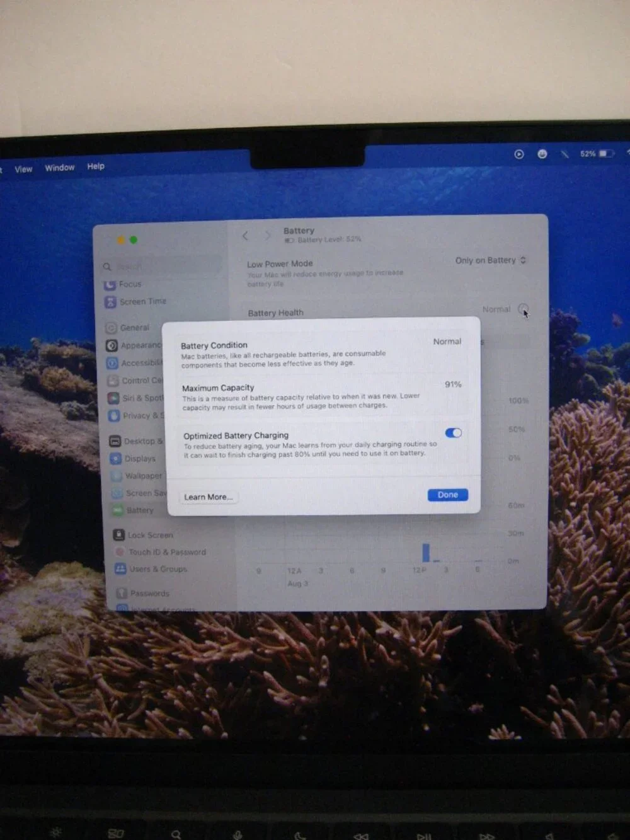630x840 pixels.
Task: Click the Done button
Action: pyautogui.click(x=447, y=495)
